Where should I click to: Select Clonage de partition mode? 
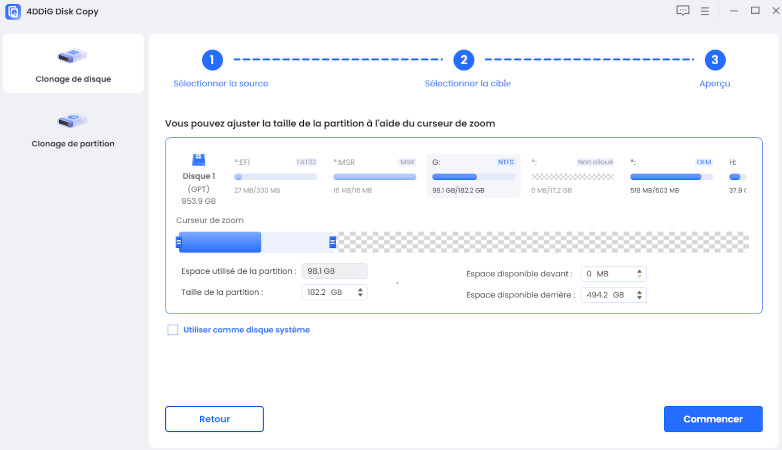tap(73, 128)
